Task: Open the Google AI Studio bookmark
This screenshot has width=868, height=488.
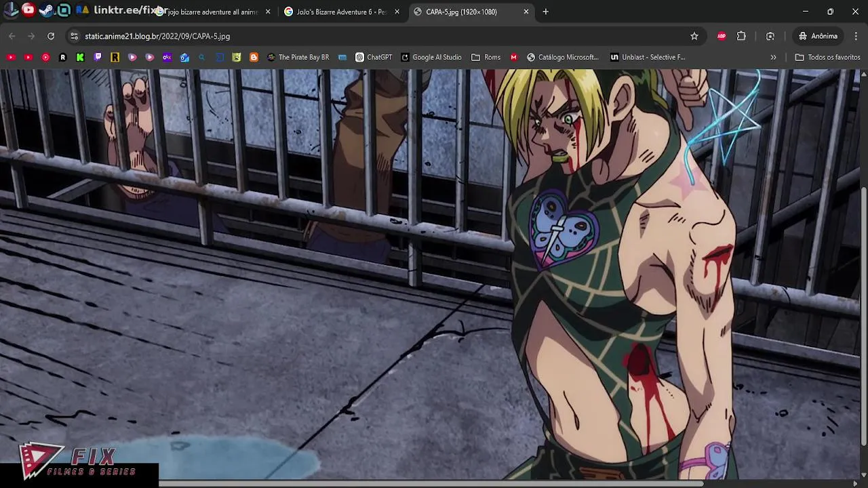Action: [431, 58]
